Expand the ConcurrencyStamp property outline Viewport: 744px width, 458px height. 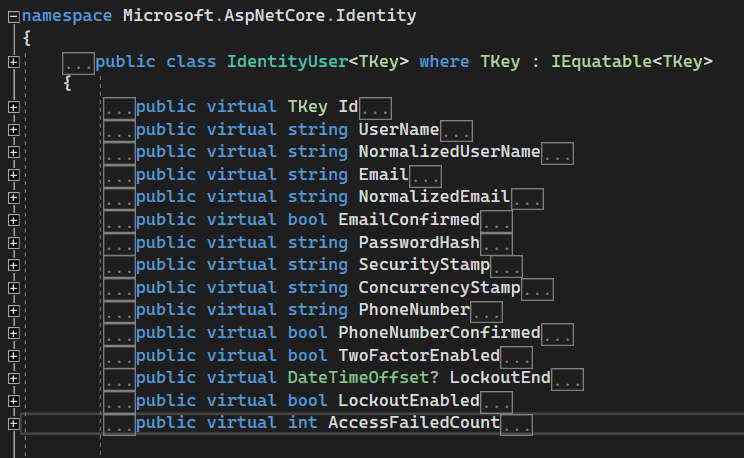coord(14,288)
